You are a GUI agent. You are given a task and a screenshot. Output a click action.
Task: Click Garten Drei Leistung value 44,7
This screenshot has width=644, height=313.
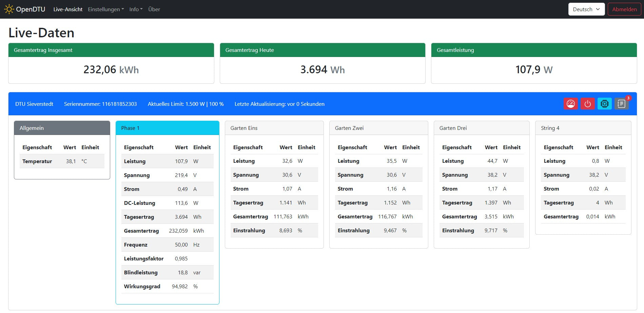(x=492, y=161)
